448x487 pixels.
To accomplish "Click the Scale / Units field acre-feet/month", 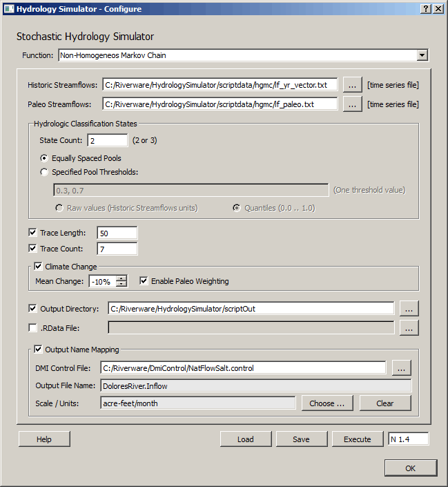I will pyautogui.click(x=197, y=403).
